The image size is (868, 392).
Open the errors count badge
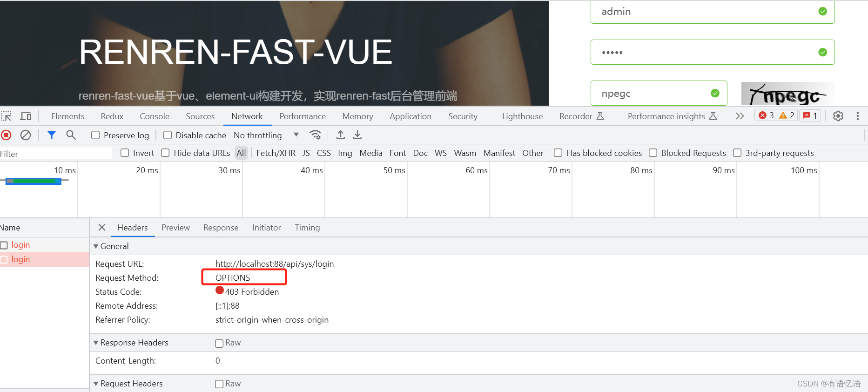click(x=766, y=115)
